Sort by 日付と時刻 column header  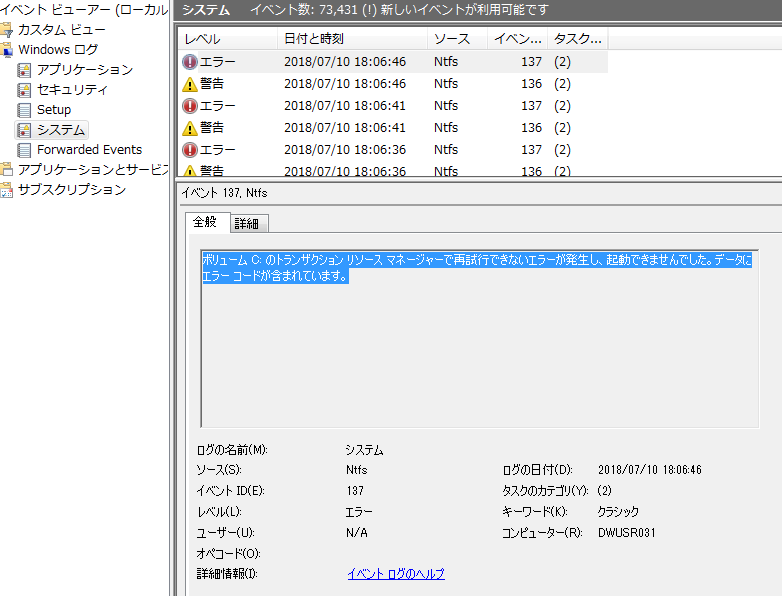pos(352,39)
